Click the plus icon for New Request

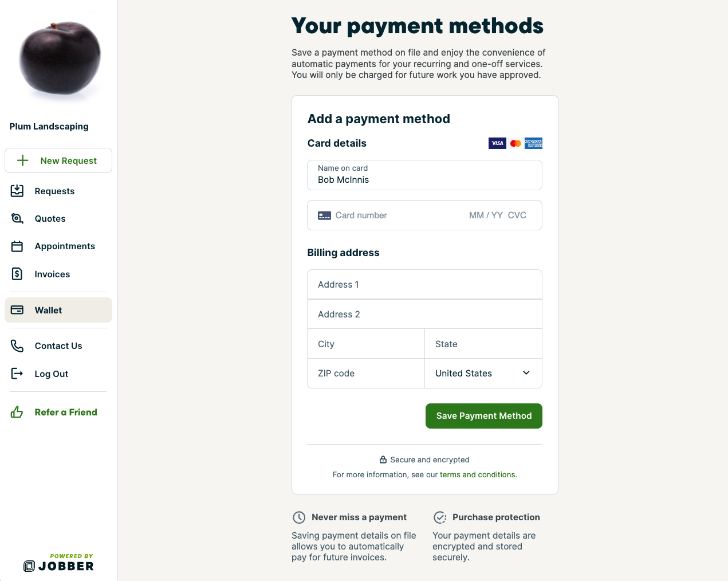(x=23, y=160)
